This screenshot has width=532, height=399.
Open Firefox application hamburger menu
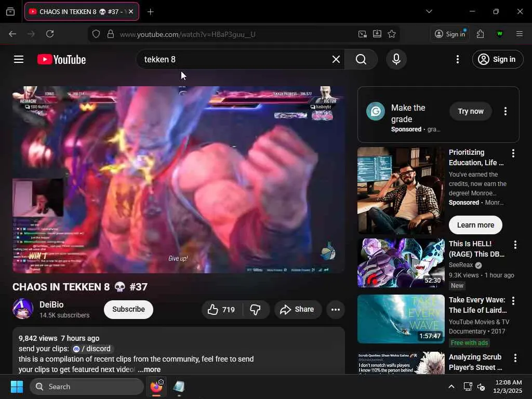(519, 34)
